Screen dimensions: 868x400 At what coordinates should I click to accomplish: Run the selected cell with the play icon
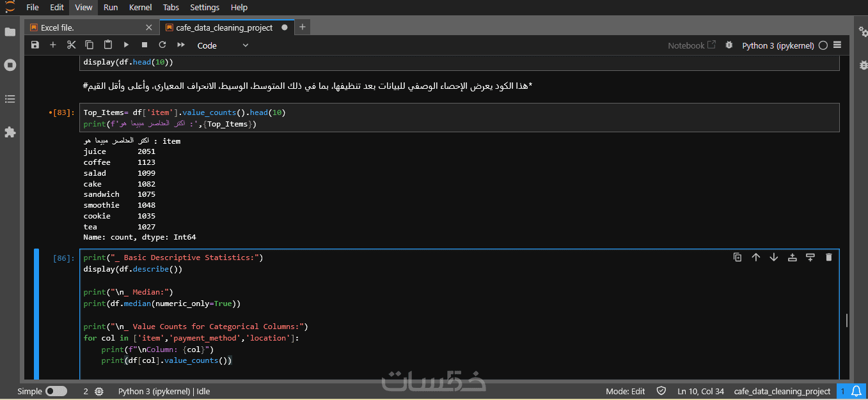coord(126,45)
